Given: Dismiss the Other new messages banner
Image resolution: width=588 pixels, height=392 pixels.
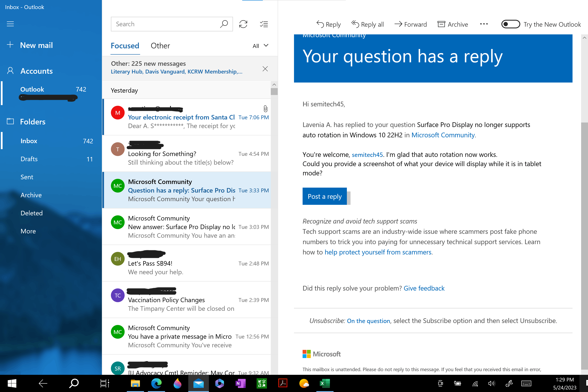Looking at the screenshot, I should [x=265, y=69].
